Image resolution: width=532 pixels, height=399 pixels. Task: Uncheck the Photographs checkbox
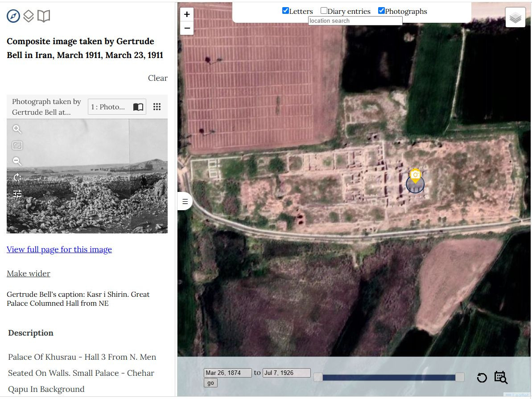(381, 11)
